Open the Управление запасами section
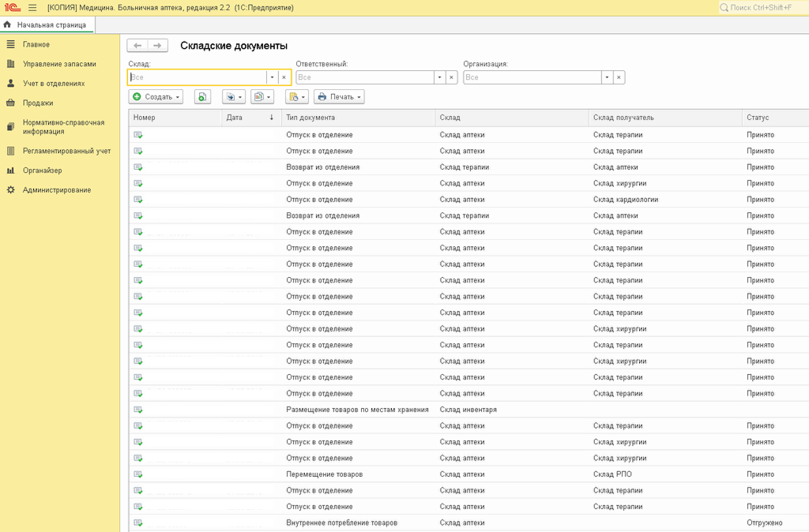 coord(59,64)
